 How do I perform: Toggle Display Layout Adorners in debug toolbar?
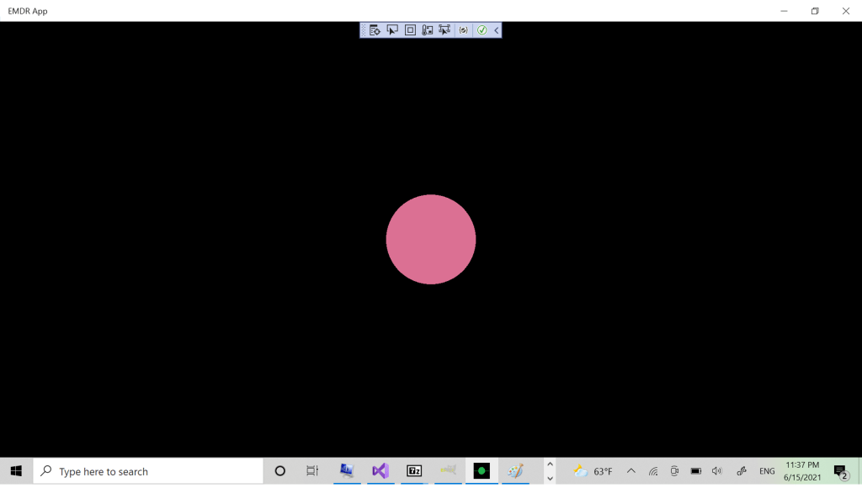(410, 30)
